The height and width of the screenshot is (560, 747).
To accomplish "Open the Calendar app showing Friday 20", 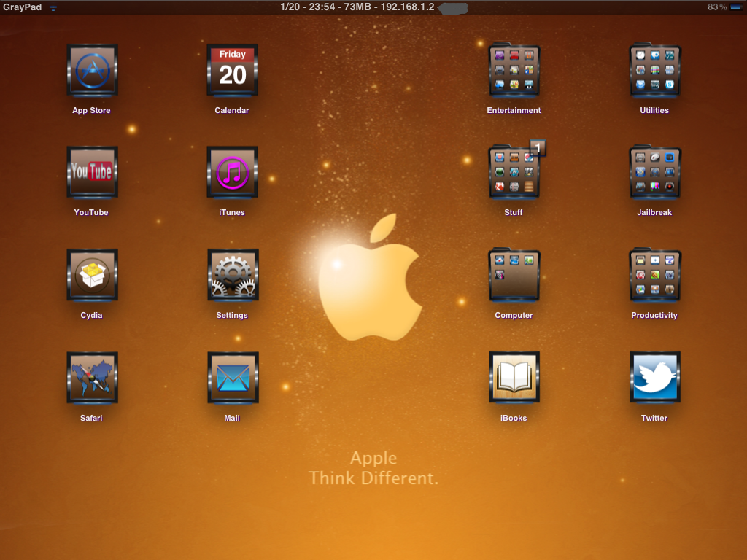I will click(233, 71).
